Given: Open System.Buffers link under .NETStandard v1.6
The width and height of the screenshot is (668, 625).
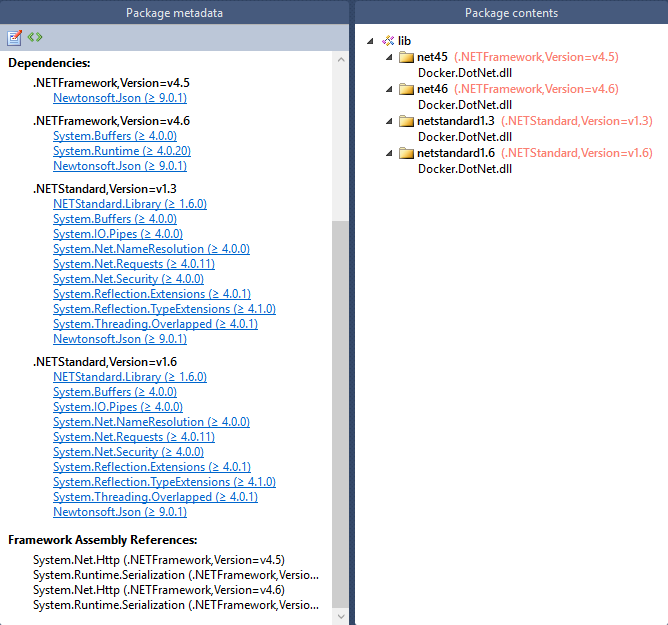Looking at the screenshot, I should click(115, 392).
